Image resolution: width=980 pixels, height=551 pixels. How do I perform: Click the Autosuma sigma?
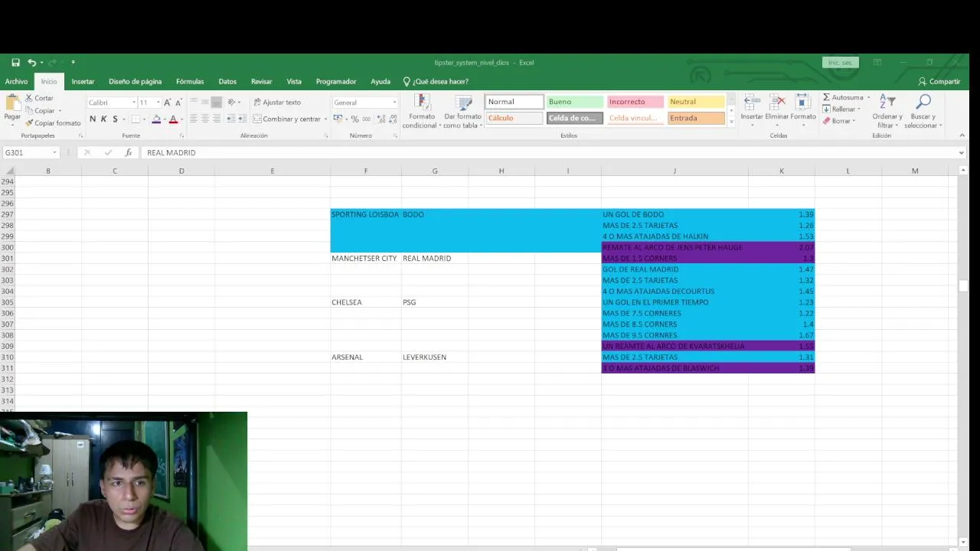pyautogui.click(x=827, y=98)
